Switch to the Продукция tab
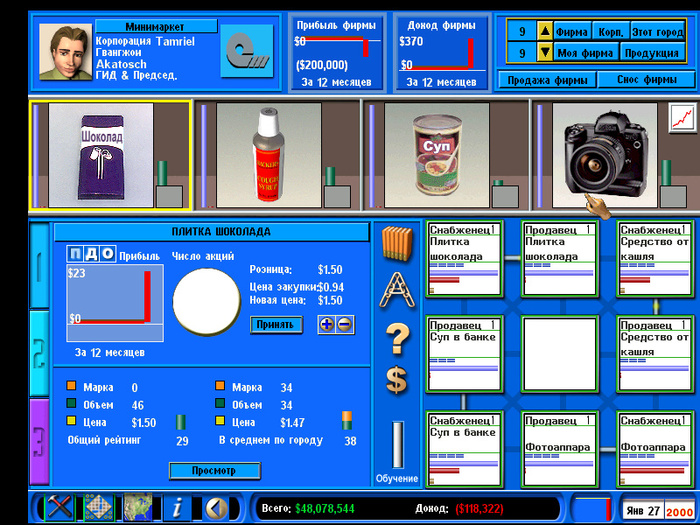This screenshot has height=525, width=700. coord(653,52)
